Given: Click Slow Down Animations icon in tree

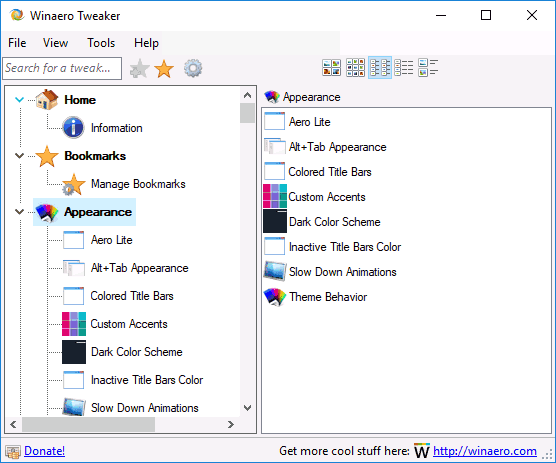Looking at the screenshot, I should (73, 407).
